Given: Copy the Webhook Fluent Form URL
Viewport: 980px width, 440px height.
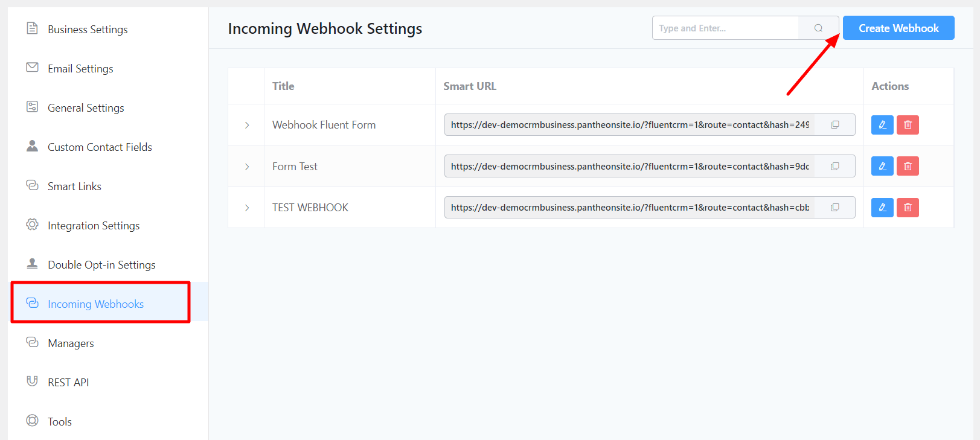Looking at the screenshot, I should (x=835, y=125).
